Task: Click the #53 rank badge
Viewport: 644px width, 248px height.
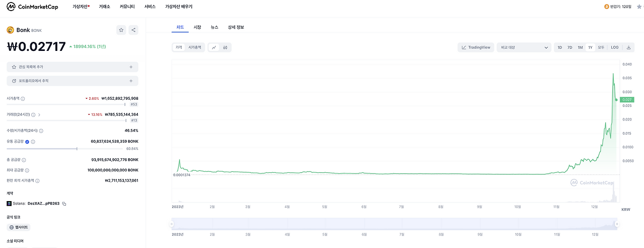Action: point(134,104)
